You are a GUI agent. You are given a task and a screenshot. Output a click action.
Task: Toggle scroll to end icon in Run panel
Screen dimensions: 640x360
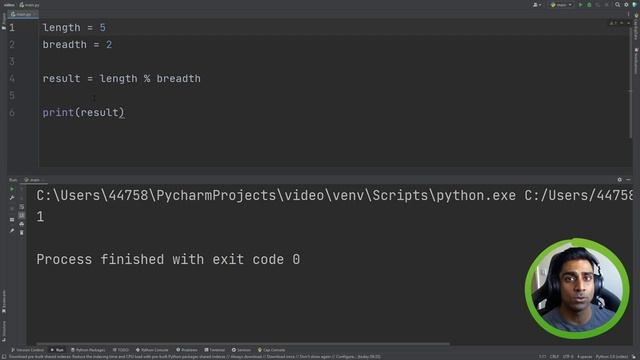pos(22,215)
